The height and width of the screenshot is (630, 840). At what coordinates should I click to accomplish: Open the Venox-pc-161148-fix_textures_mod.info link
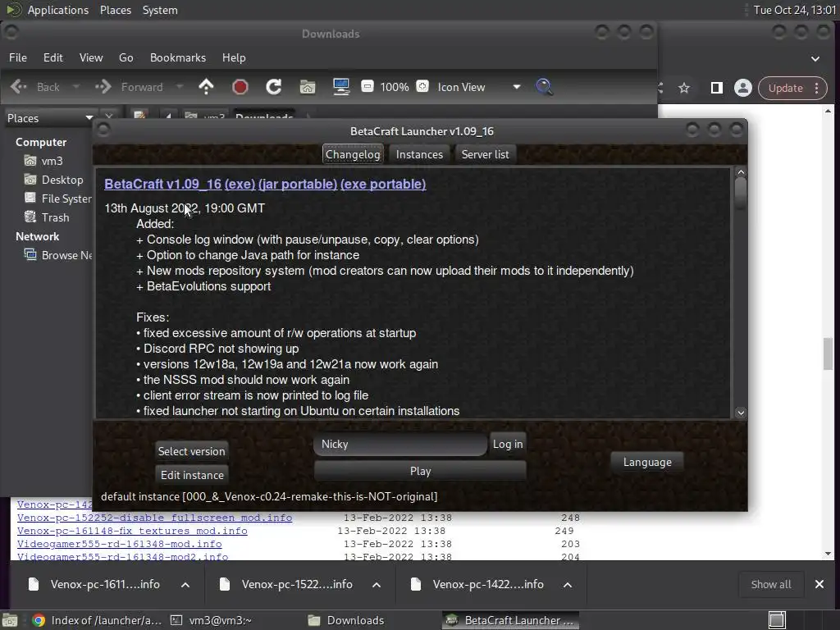(132, 531)
